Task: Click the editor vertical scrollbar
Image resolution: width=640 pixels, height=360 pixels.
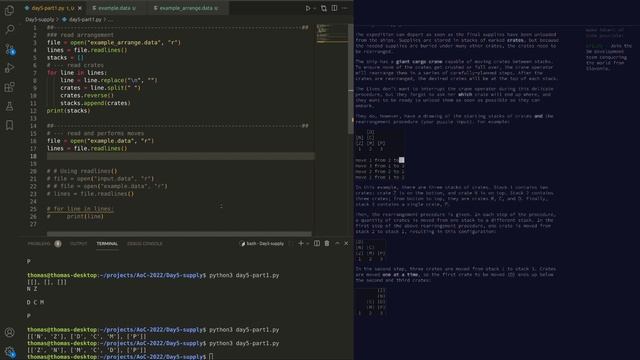Action: [x=351, y=78]
